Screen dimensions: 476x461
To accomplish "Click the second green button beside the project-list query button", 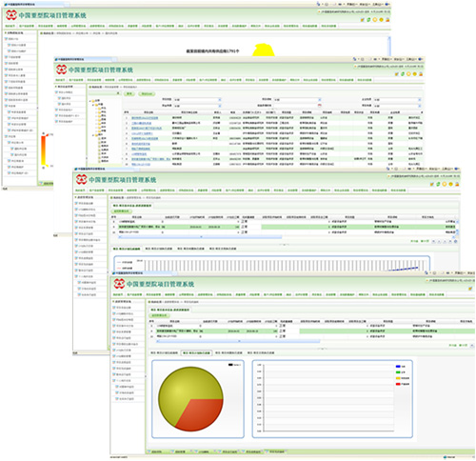I will [147, 93].
